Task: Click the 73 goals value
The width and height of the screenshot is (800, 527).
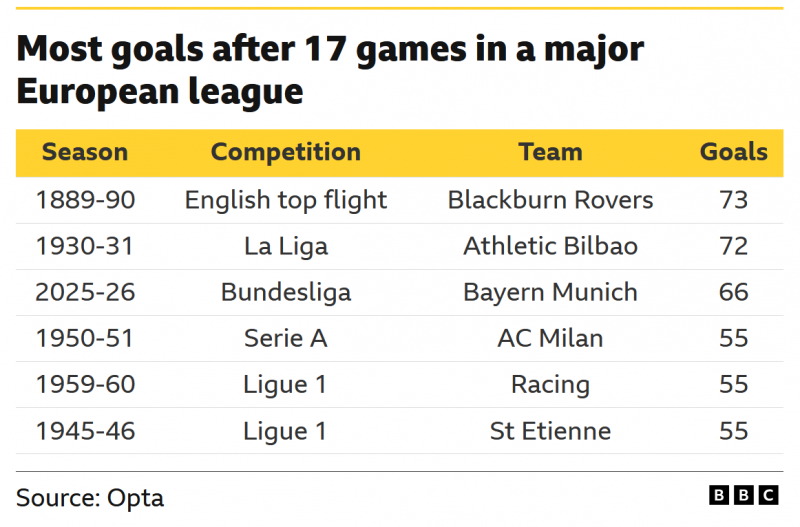Action: click(733, 200)
